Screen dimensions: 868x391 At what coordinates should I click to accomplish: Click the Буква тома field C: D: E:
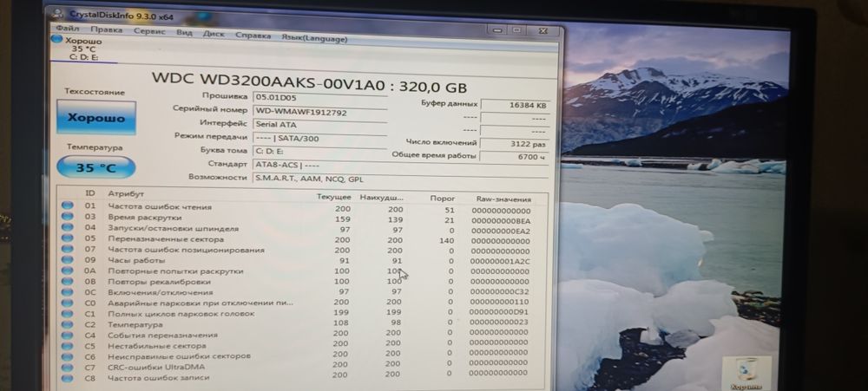[319, 151]
